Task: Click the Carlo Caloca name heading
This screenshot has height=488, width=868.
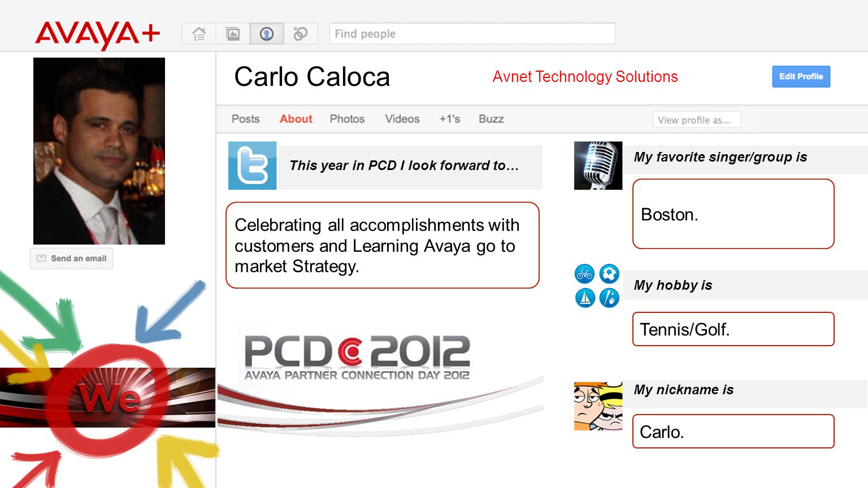Action: click(312, 77)
